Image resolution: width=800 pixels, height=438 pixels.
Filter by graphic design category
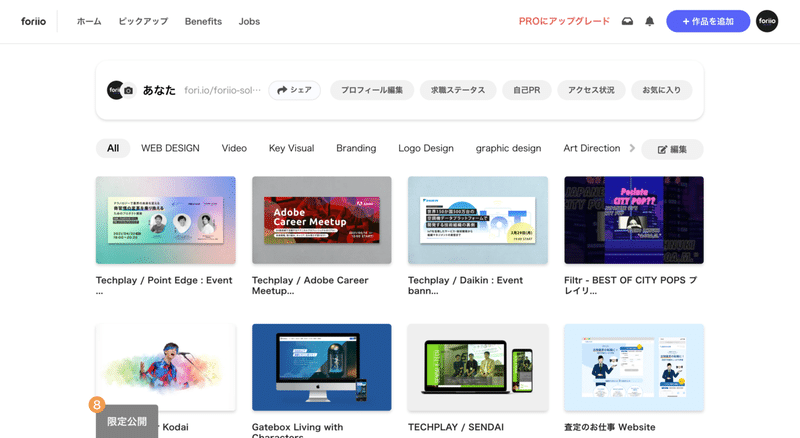click(x=508, y=148)
